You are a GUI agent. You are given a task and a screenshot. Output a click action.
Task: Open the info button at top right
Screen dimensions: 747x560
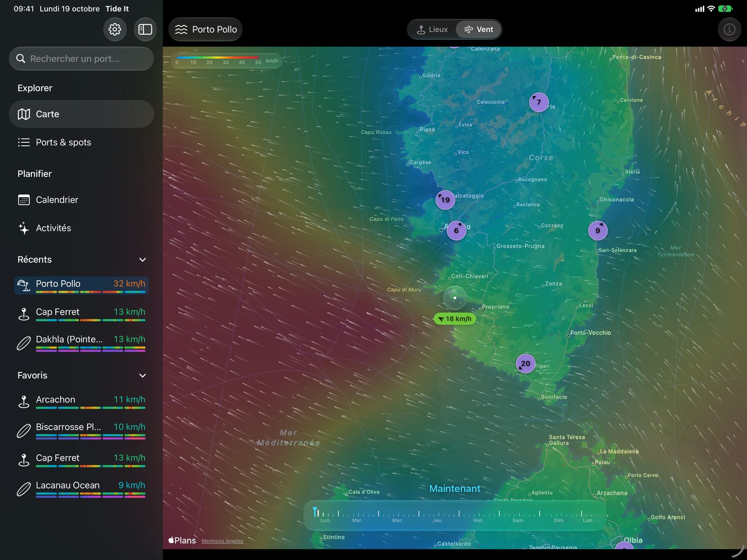point(730,29)
